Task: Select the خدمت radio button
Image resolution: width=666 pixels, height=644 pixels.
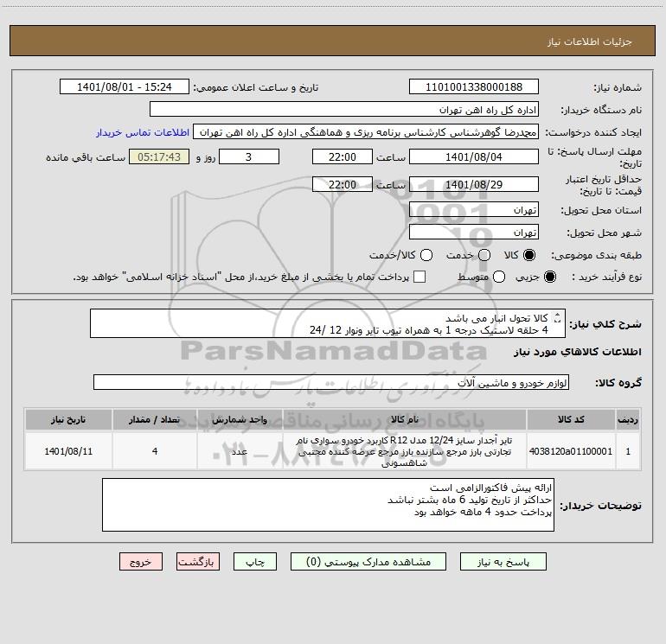Action: (x=484, y=255)
